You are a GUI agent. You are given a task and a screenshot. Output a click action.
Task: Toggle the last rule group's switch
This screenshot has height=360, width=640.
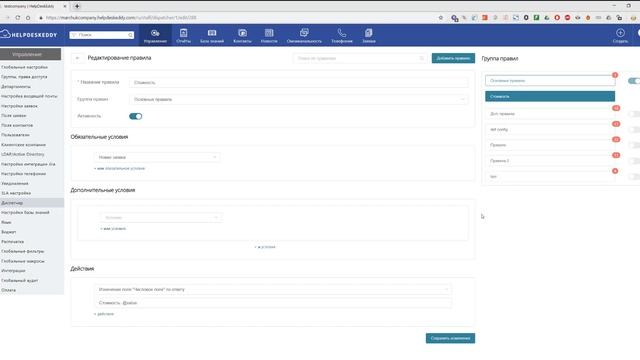coord(634,177)
